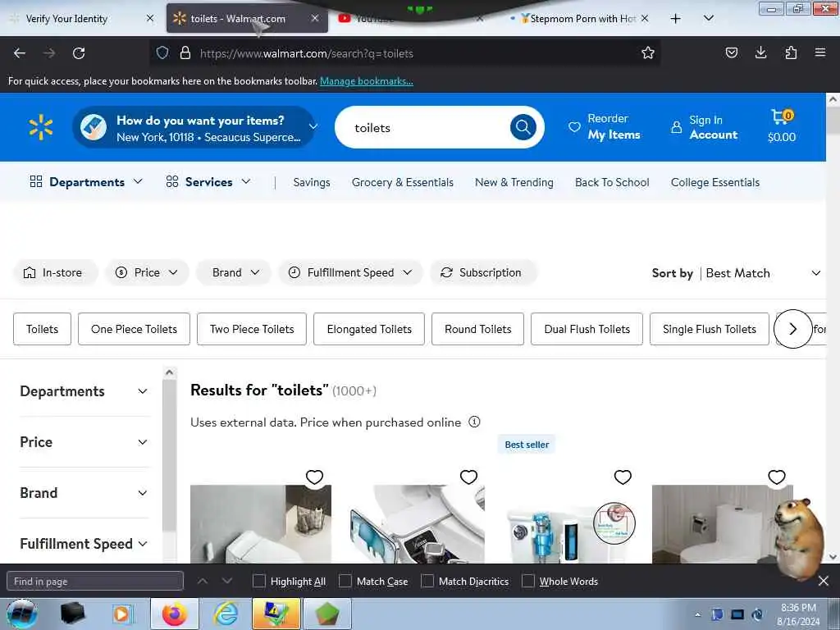
Task: Open Sign In Account
Action: (x=705, y=127)
